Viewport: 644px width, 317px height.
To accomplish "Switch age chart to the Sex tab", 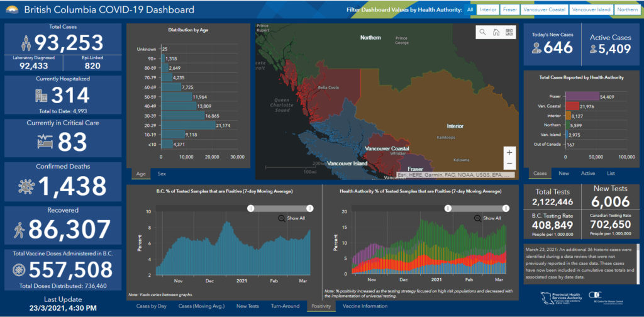I will point(162,174).
